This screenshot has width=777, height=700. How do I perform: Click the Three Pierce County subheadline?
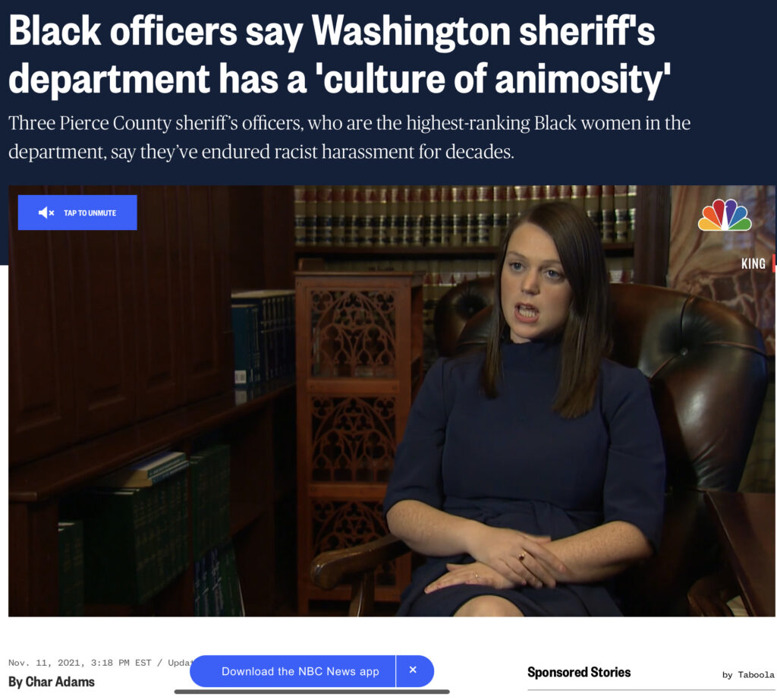349,137
